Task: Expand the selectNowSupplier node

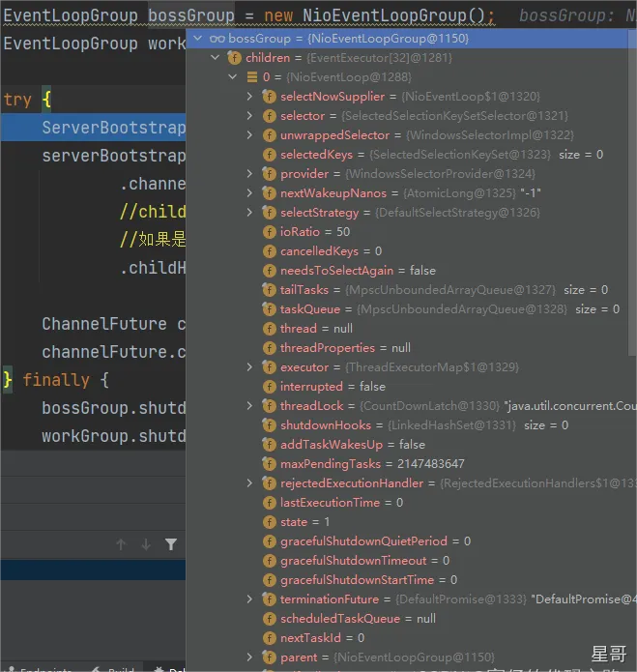Action: pos(250,97)
